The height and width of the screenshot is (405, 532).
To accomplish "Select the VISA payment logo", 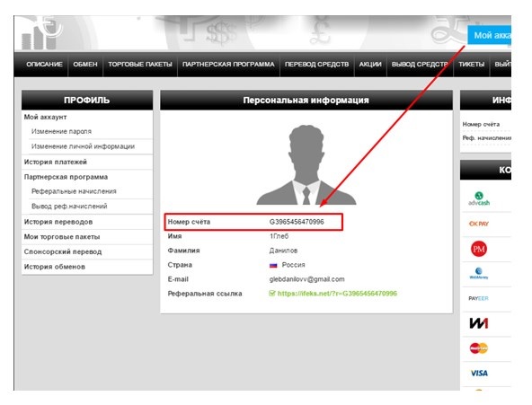I will (x=479, y=374).
